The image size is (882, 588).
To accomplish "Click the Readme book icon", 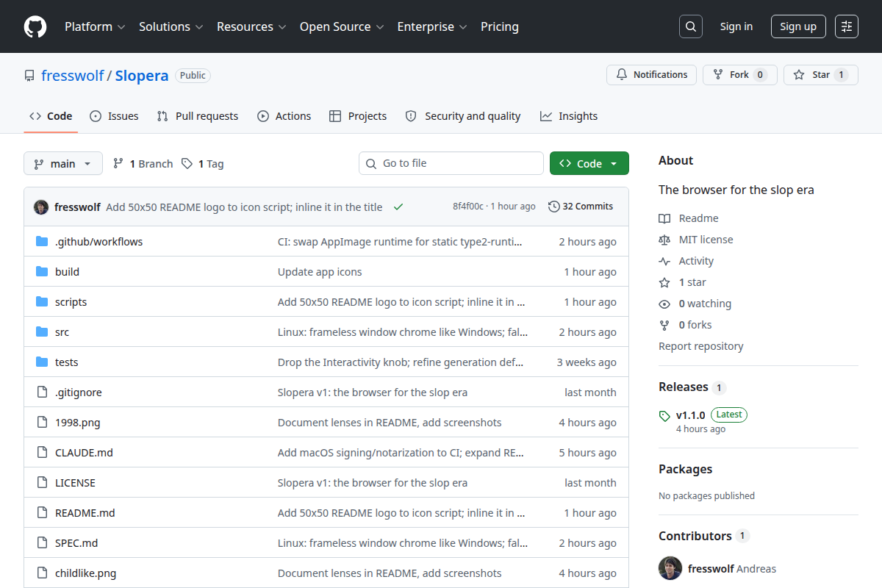I will pos(664,218).
